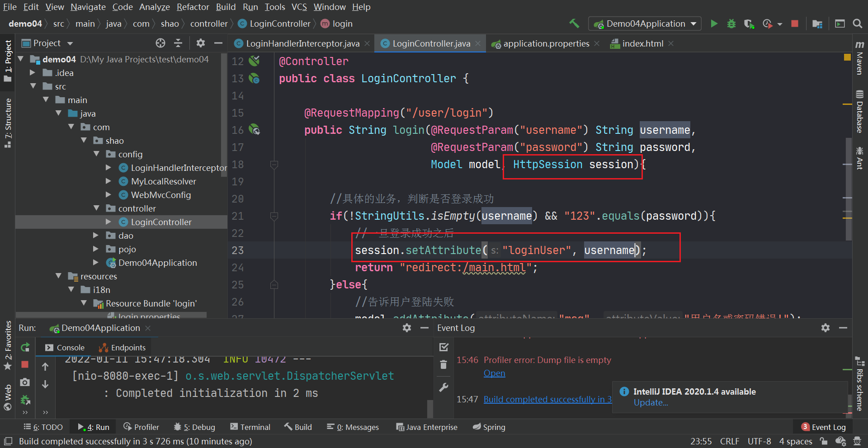Open the Project Structure icon in toolbar

tap(817, 24)
